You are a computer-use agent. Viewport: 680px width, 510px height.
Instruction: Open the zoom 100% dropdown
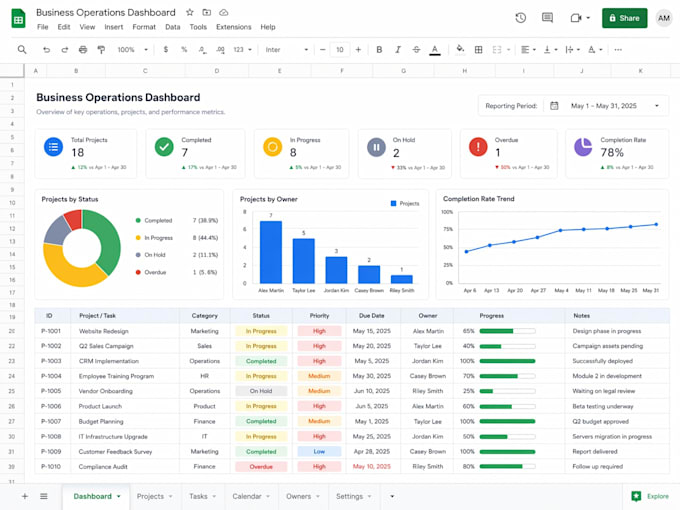point(132,49)
